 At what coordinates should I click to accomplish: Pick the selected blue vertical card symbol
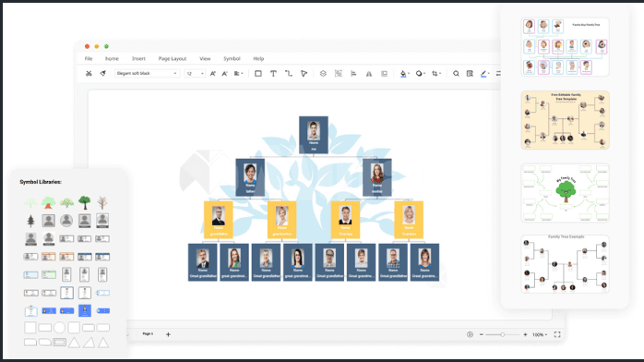85,310
